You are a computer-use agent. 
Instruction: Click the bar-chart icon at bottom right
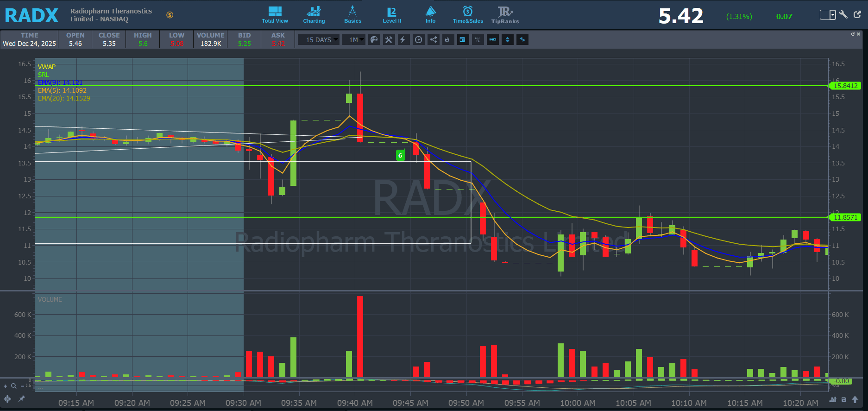click(833, 399)
